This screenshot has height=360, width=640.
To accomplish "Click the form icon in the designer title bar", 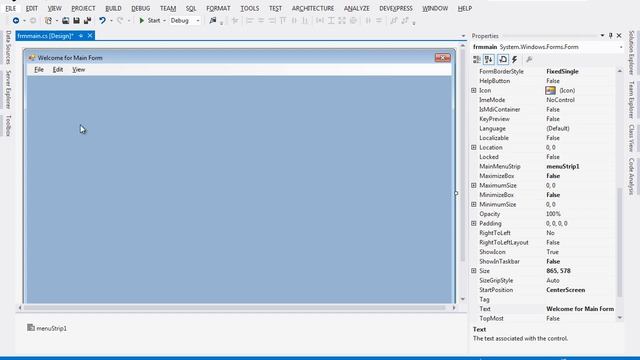I will pyautogui.click(x=32, y=58).
